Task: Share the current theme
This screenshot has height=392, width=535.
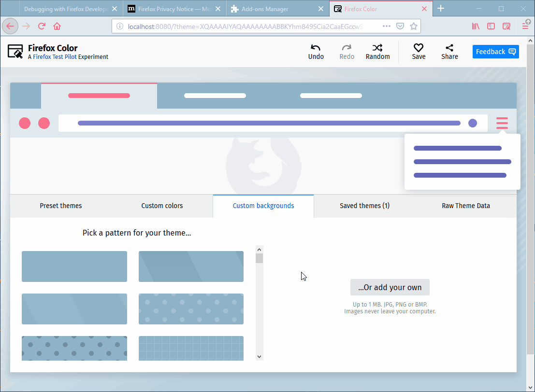Action: tap(450, 52)
